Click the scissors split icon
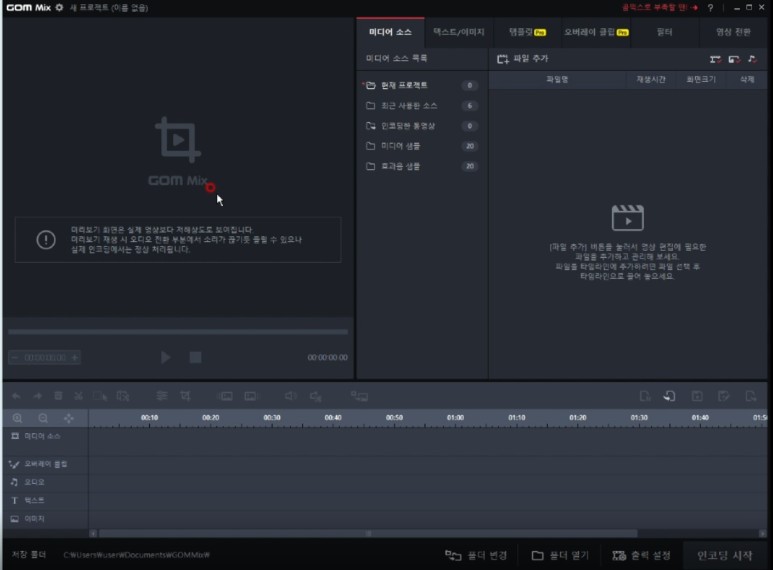Screen dimensions: 773x570 point(78,396)
